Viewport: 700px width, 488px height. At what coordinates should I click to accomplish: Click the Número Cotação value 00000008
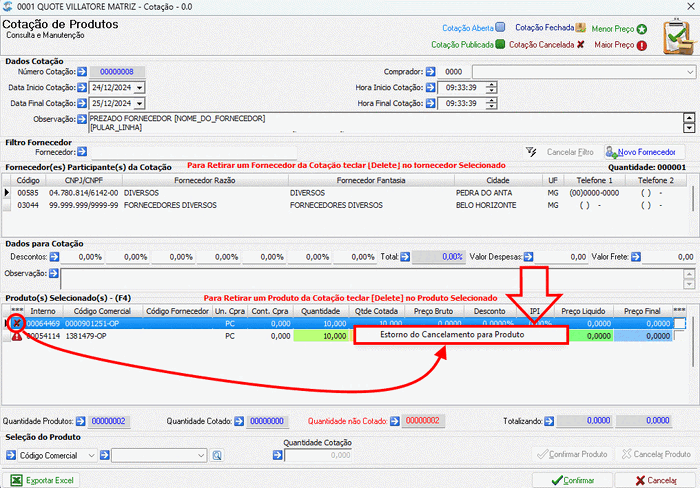117,71
